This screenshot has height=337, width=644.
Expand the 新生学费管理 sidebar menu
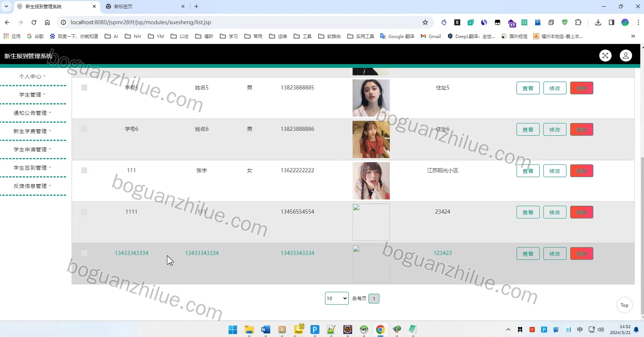32,131
